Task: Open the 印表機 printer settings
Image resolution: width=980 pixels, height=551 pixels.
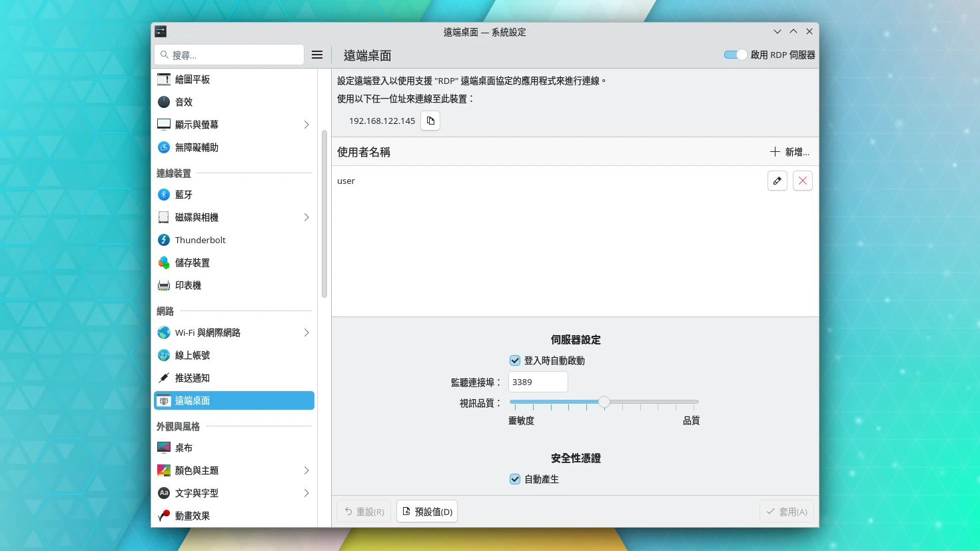Action: 188,285
